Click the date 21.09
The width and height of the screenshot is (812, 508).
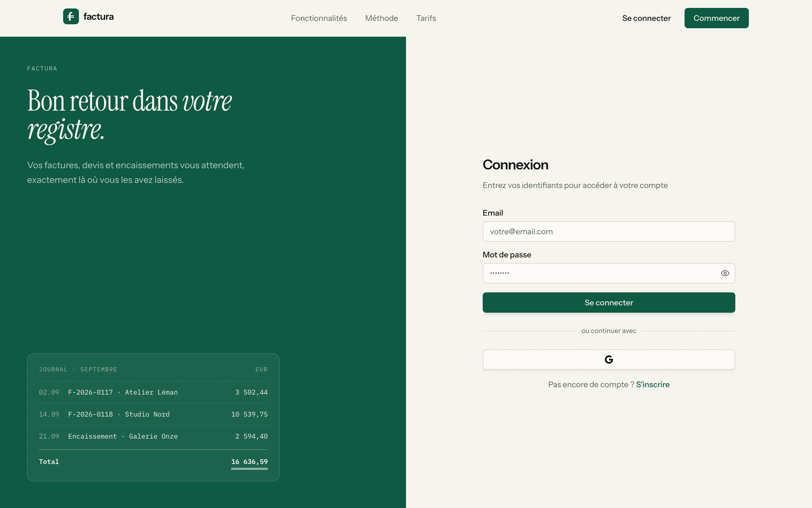pyautogui.click(x=49, y=436)
